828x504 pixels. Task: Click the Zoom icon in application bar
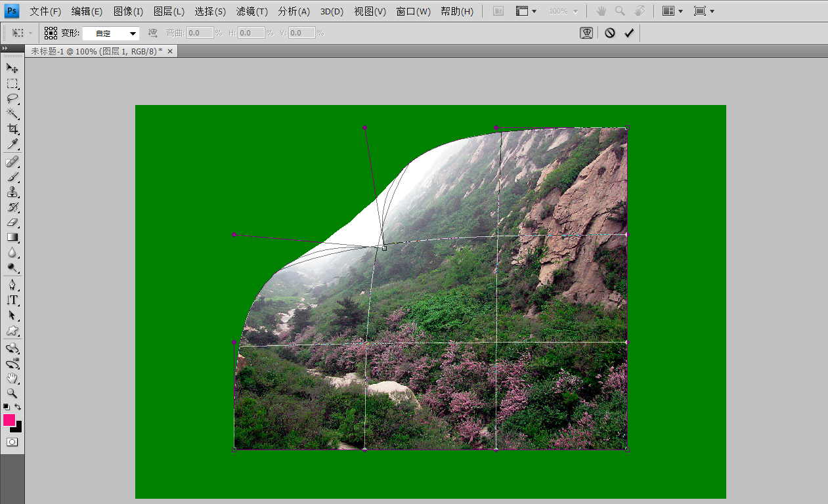pos(620,11)
